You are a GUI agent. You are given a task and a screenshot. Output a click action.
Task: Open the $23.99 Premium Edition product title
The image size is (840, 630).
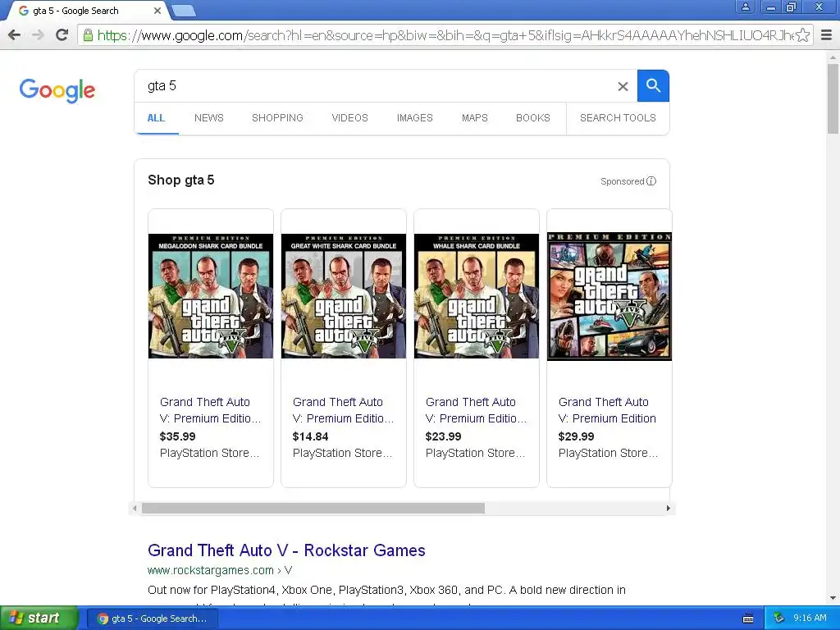point(476,410)
